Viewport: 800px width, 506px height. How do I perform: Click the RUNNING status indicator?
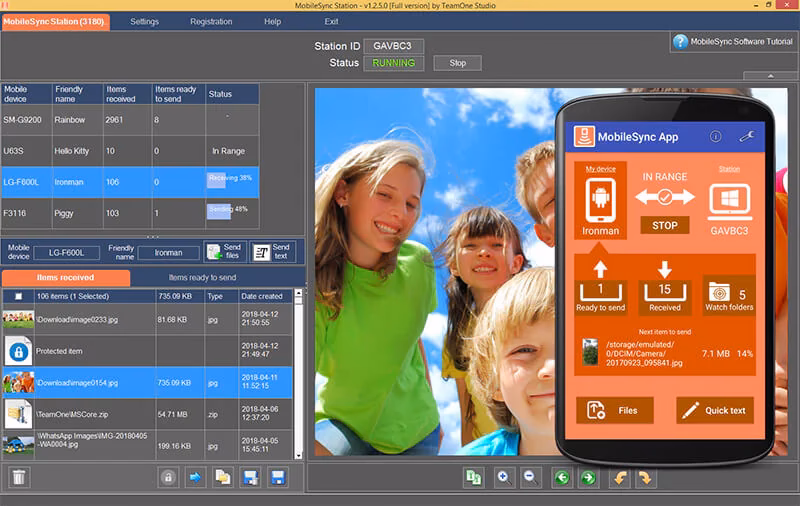click(393, 63)
